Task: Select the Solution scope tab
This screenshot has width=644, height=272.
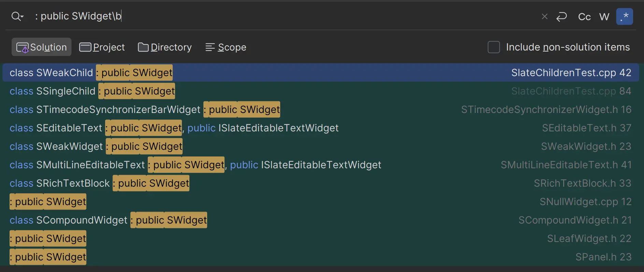Action: click(42, 47)
